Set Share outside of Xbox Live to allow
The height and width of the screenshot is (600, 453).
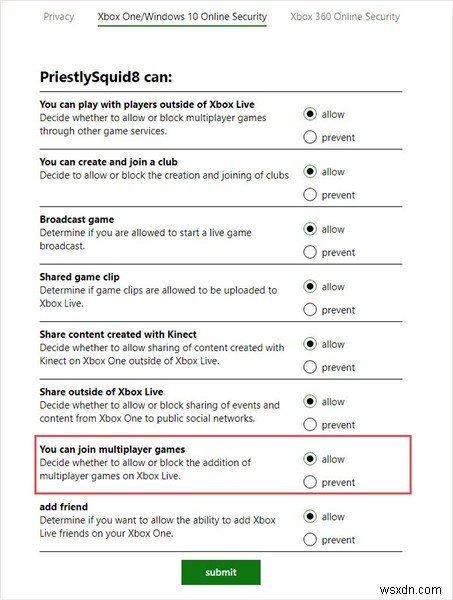pos(310,401)
